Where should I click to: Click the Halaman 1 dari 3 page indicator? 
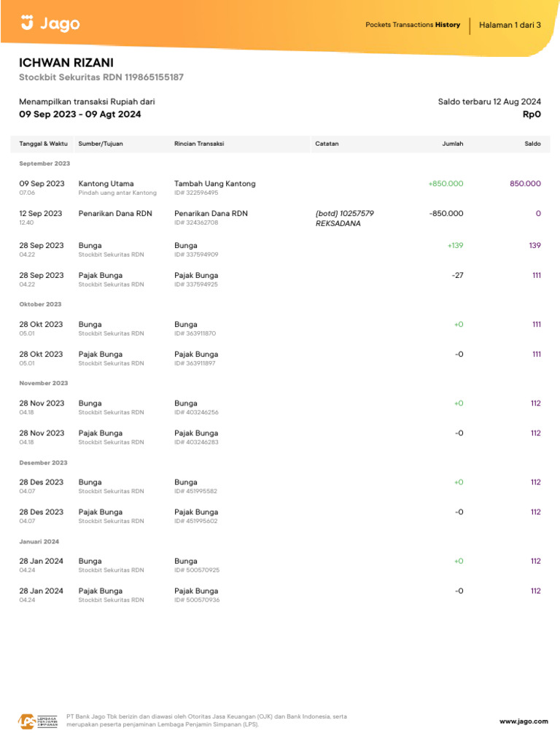510,25
